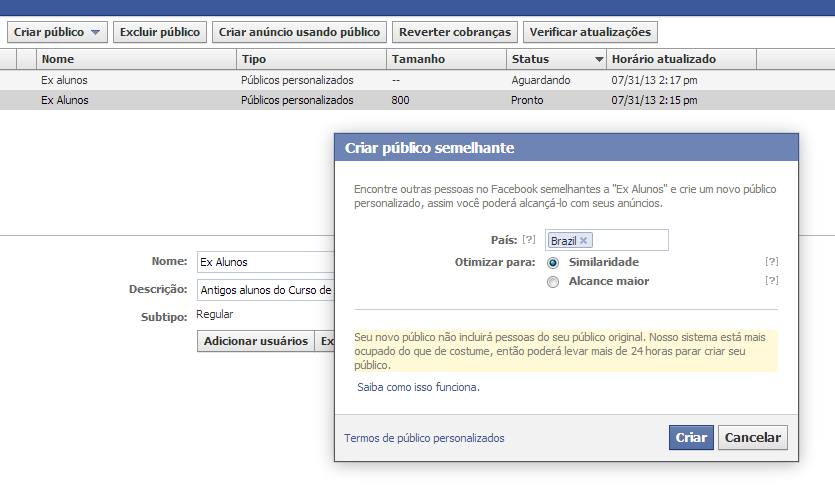
Task: Open the Saiba como isso funciona link
Action: tap(418, 387)
